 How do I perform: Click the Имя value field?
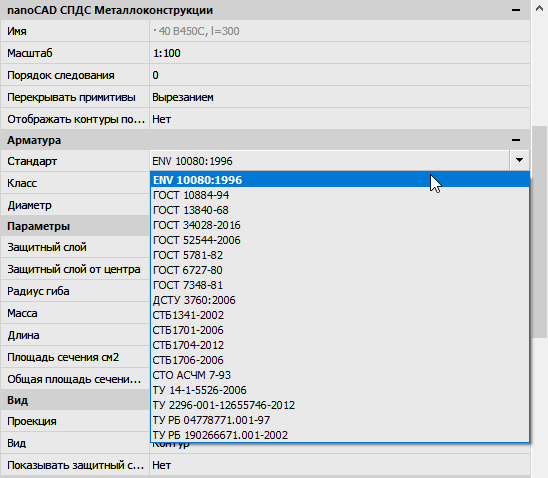coord(340,31)
